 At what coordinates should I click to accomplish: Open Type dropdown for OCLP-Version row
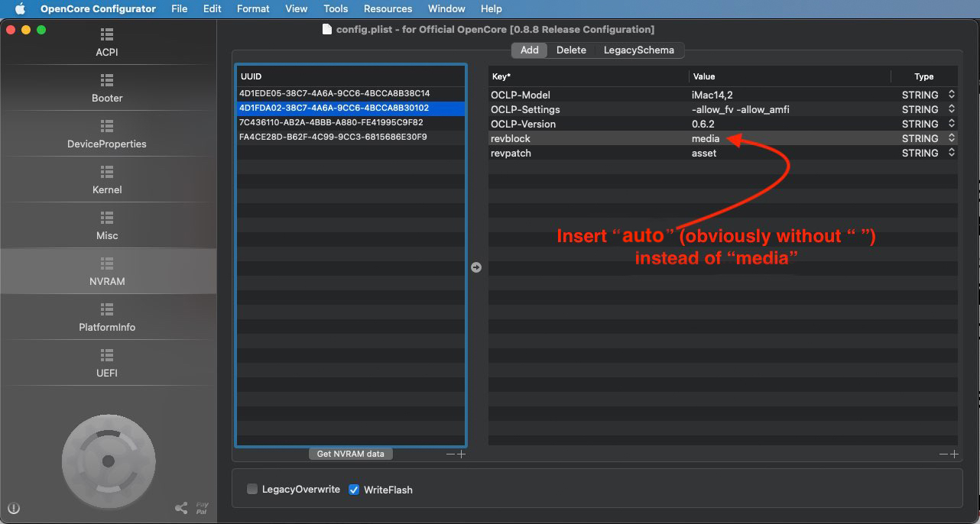tap(952, 124)
